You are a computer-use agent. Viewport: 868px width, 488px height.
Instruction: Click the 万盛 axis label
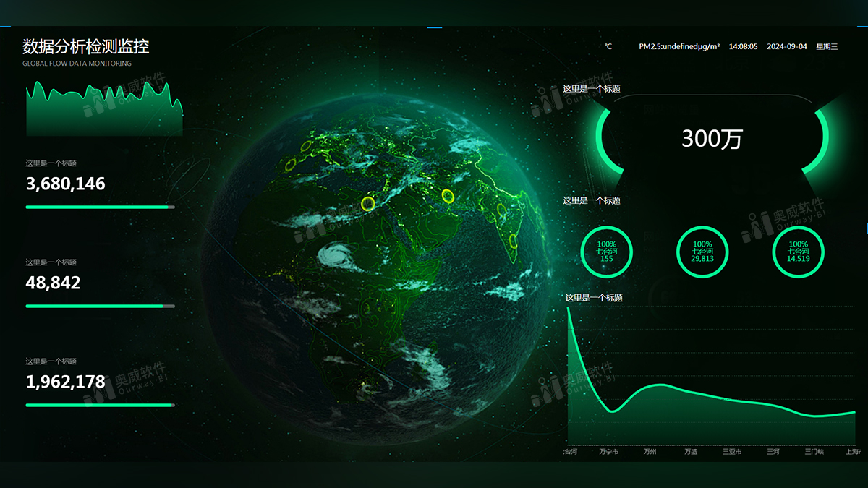(x=691, y=452)
